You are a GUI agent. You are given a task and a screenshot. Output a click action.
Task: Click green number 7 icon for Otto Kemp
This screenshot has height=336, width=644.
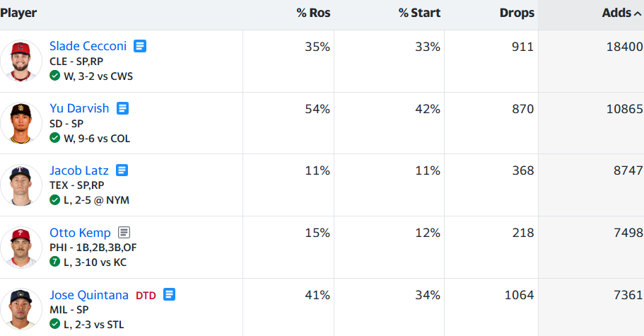54,262
